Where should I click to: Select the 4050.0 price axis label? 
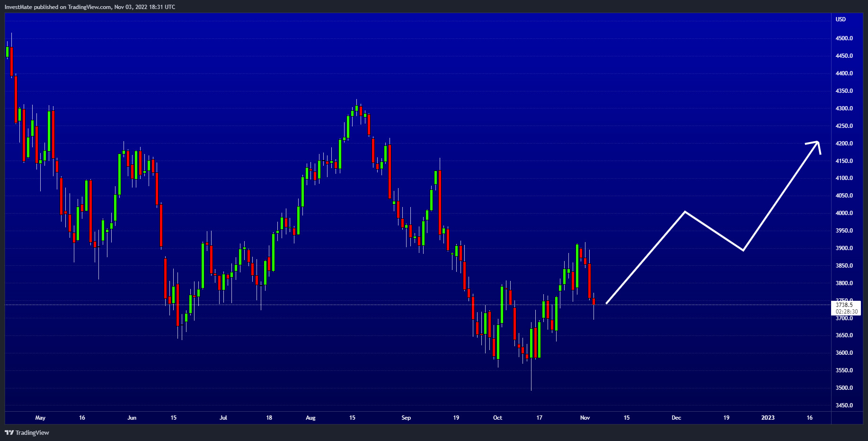coord(844,196)
